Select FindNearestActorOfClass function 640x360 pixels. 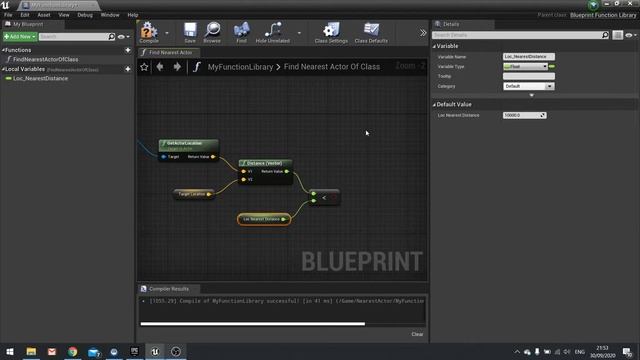[x=45, y=59]
